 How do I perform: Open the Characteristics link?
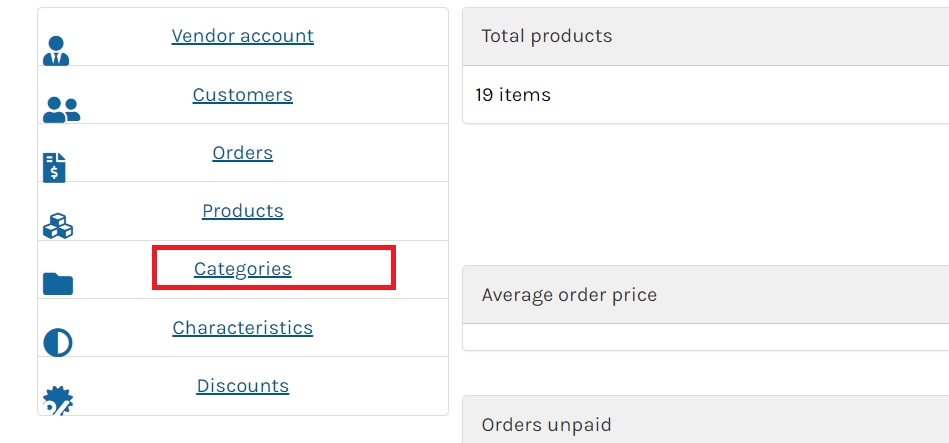[x=243, y=327]
